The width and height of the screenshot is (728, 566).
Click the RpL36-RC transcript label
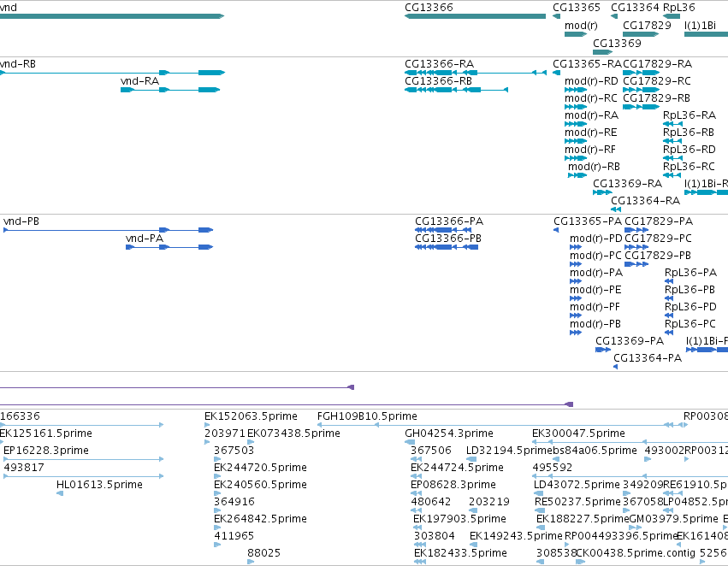(689, 167)
